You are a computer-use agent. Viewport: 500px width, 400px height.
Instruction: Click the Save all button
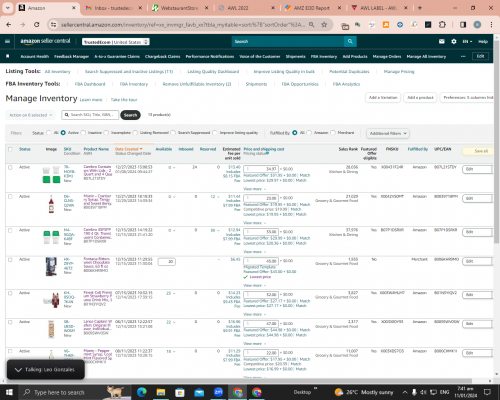click(478, 151)
